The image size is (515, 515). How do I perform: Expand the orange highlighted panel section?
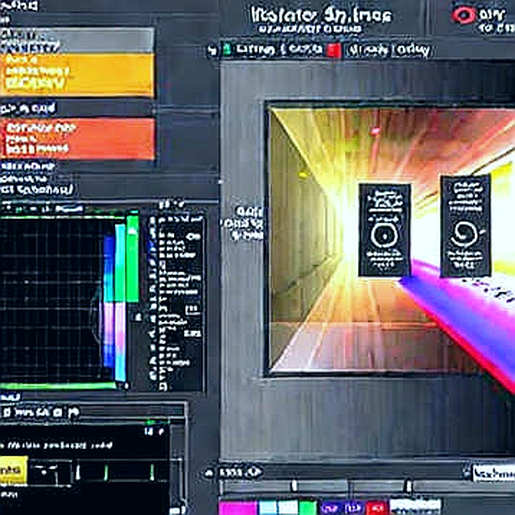coord(78,138)
